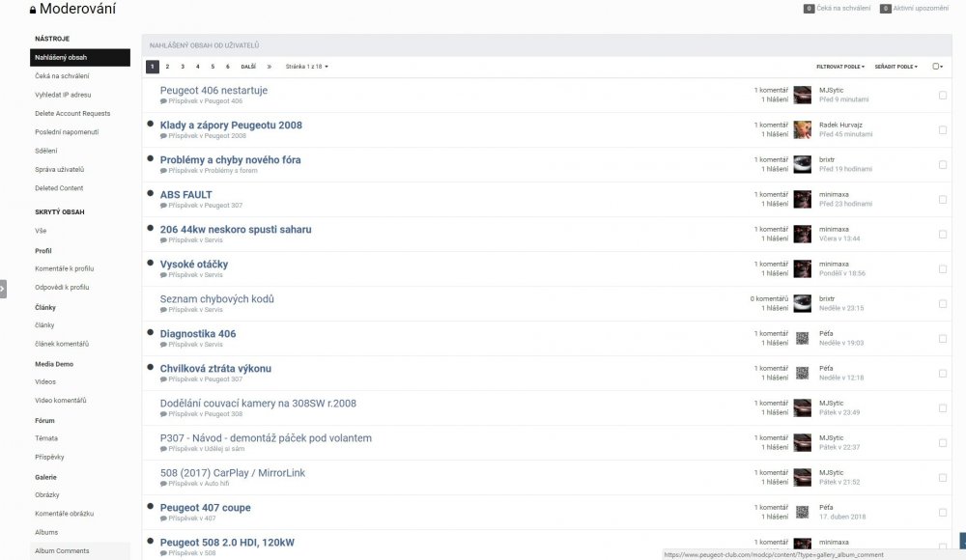The width and height of the screenshot is (966, 560).
Task: Tick checkbox for 206 44kw neskoro spusti saharu
Action: click(x=943, y=235)
